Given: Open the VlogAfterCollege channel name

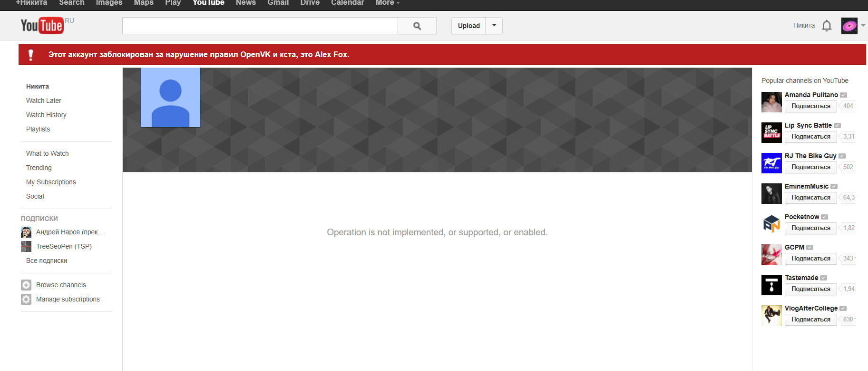Looking at the screenshot, I should coord(811,308).
